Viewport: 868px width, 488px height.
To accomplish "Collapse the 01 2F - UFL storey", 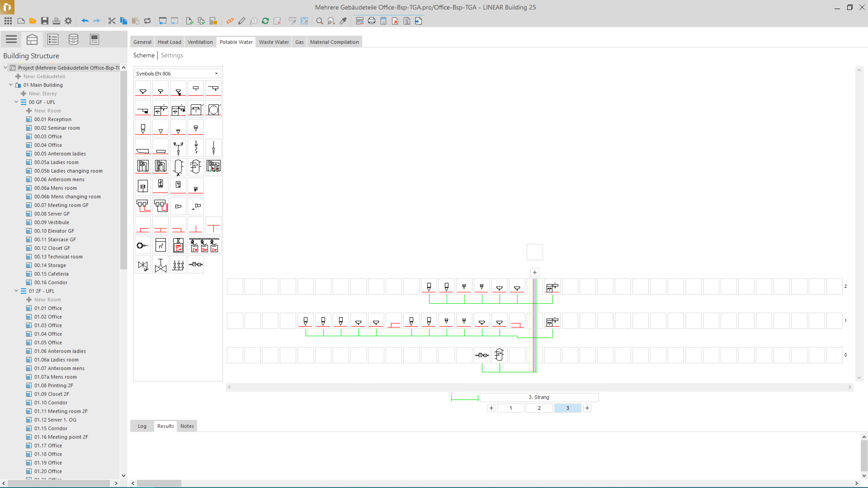I will (16, 291).
